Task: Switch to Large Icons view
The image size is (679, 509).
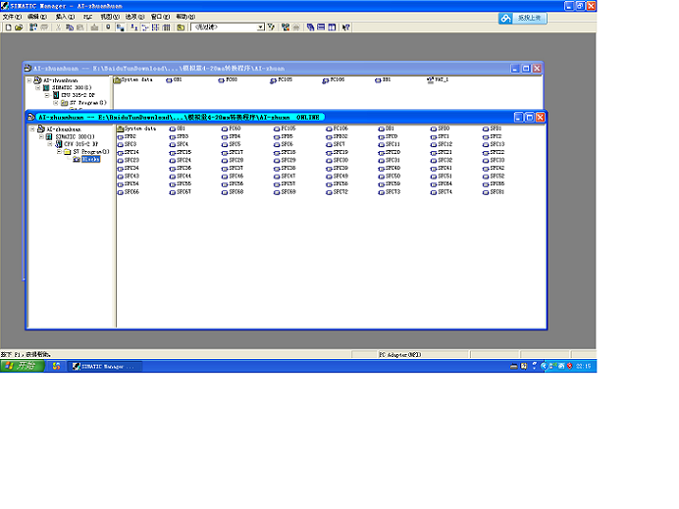Action: coord(134,27)
